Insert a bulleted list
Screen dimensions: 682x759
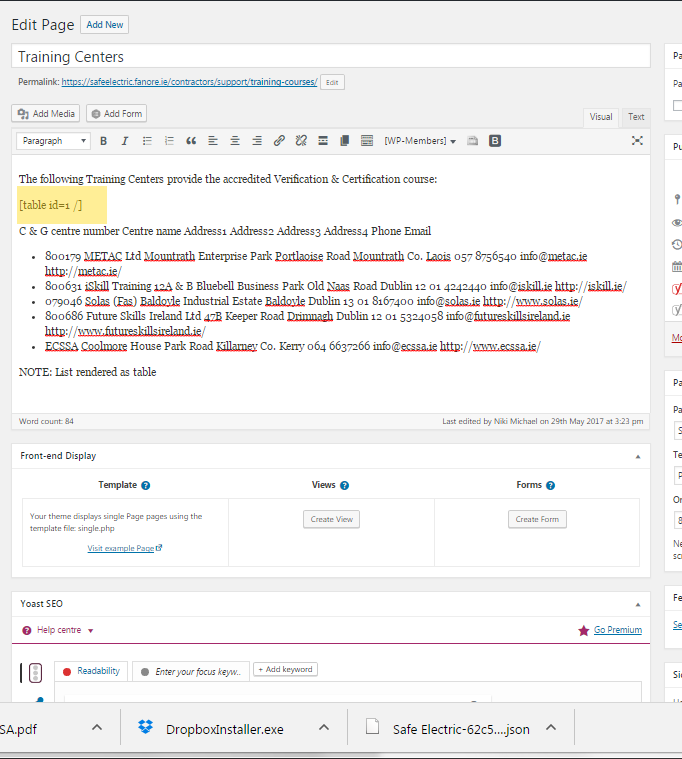pyautogui.click(x=147, y=141)
